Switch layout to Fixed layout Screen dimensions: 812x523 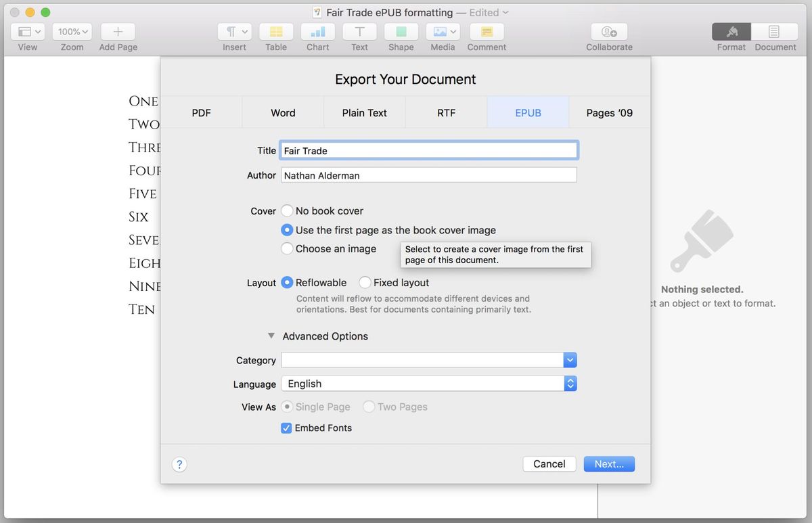[x=365, y=282]
